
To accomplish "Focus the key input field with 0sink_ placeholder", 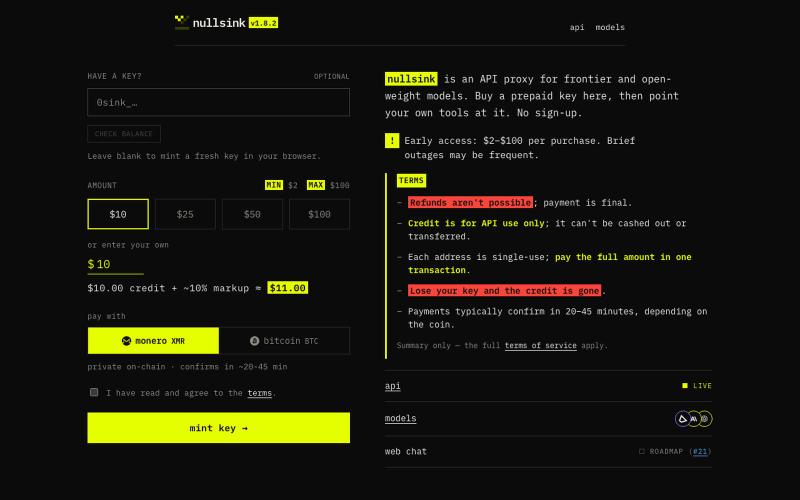I will coord(218,102).
